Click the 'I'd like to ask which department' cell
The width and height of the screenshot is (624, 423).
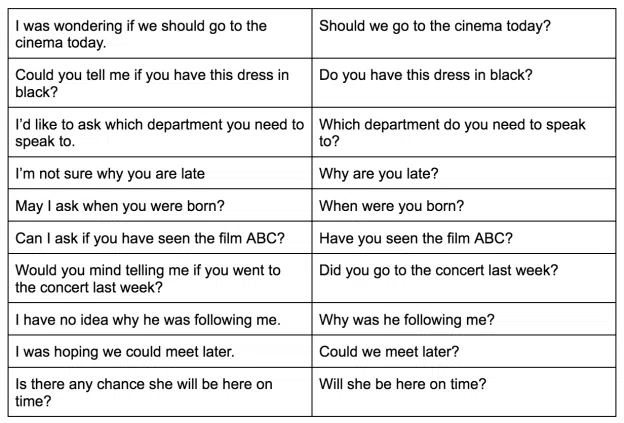[159, 133]
